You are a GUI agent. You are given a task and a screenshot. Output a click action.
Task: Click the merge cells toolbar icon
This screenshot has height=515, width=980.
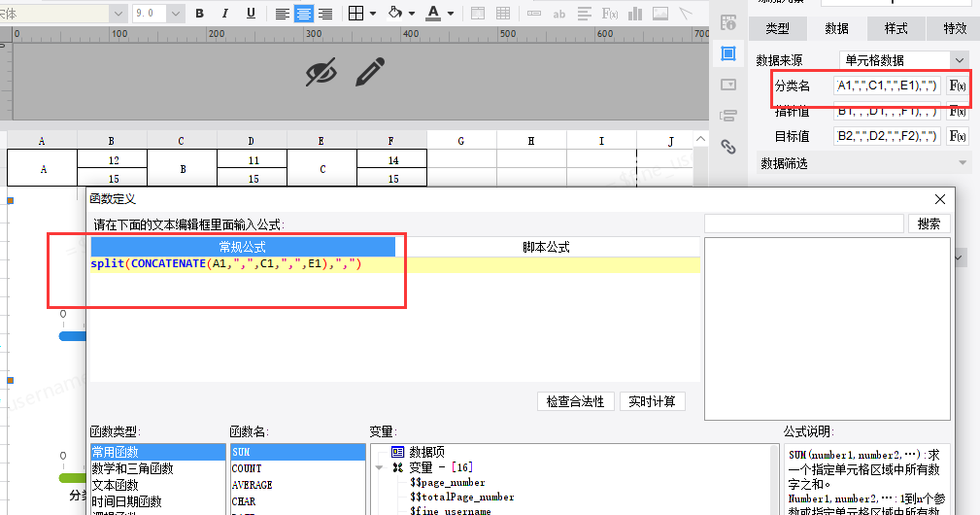coord(478,14)
